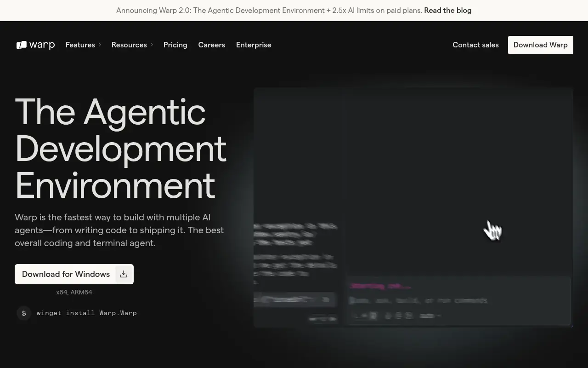Expand the Resources menu chevron
The image size is (588, 368).
coord(152,45)
